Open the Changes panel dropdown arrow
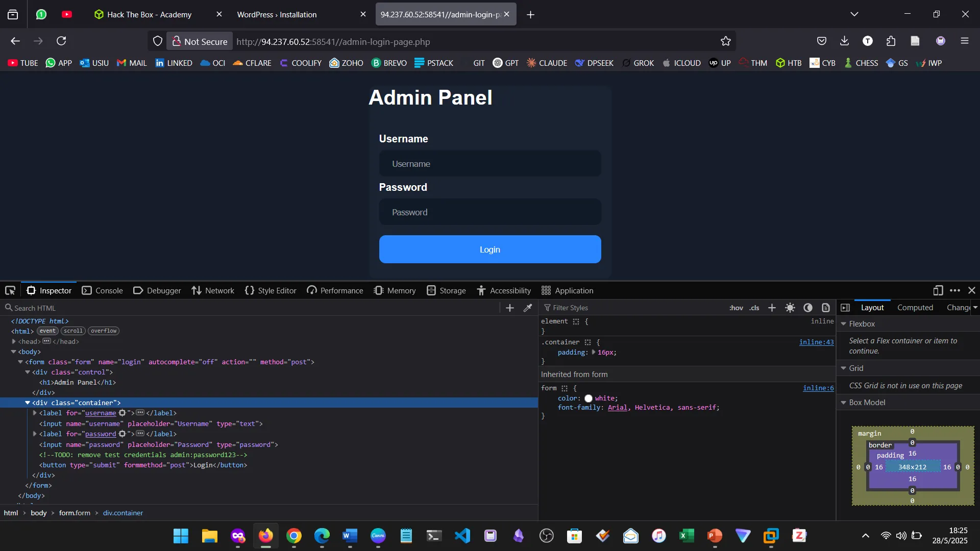This screenshot has width=980, height=551. (x=975, y=308)
